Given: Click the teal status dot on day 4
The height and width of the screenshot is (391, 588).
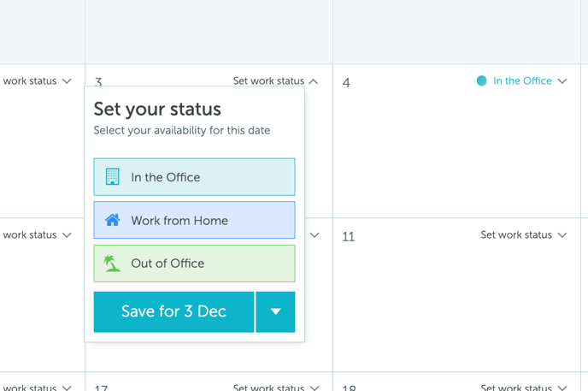Looking at the screenshot, I should [x=481, y=80].
